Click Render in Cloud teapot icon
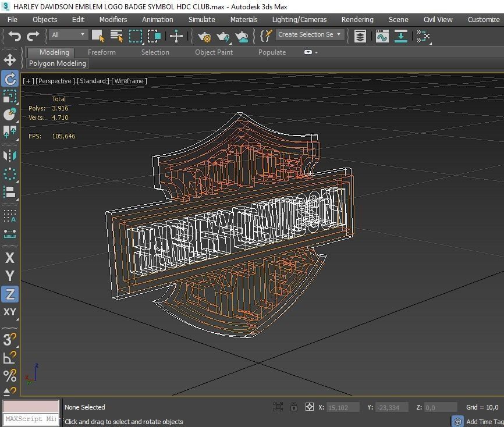 pos(242,36)
